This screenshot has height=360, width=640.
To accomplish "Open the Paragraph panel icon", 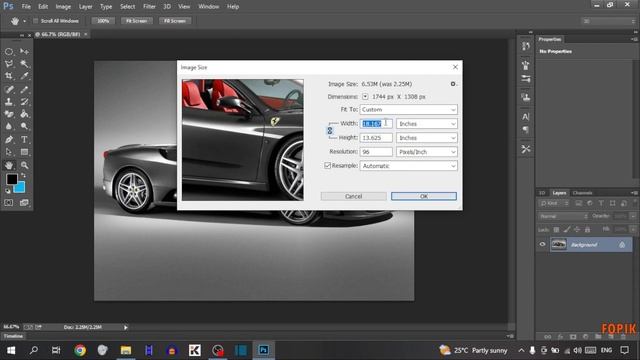I will (x=526, y=130).
